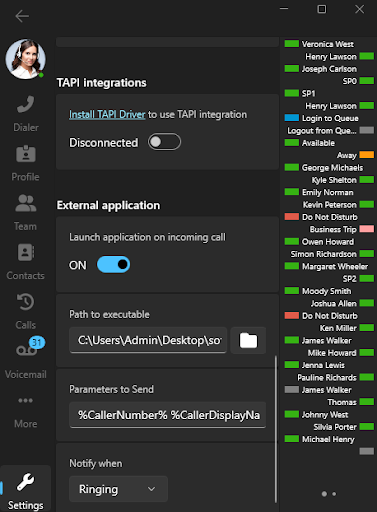
Task: Click the Install TAPI Driver link
Action: click(x=107, y=114)
